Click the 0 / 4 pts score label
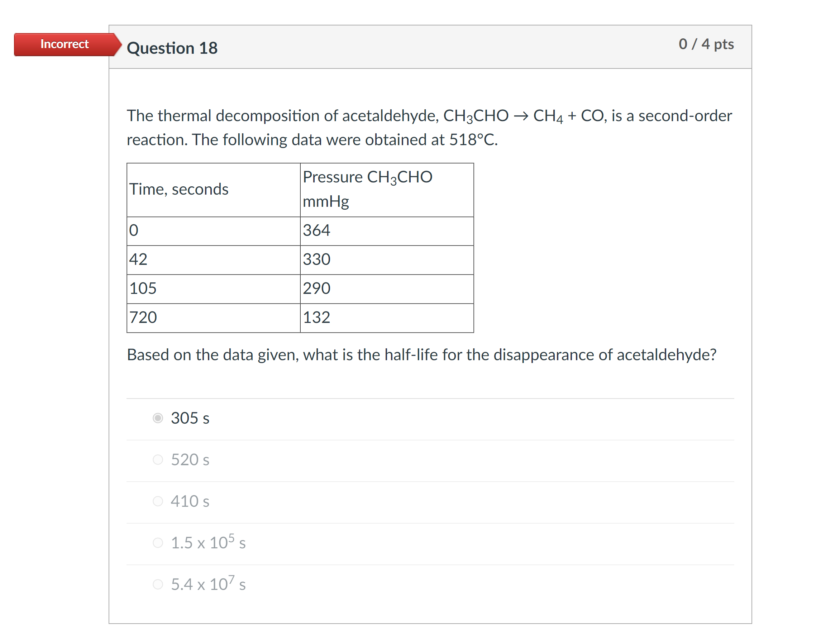The image size is (840, 634). 707,44
